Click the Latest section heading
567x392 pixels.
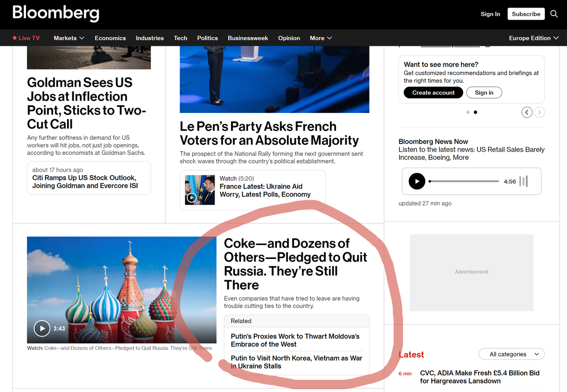411,355
